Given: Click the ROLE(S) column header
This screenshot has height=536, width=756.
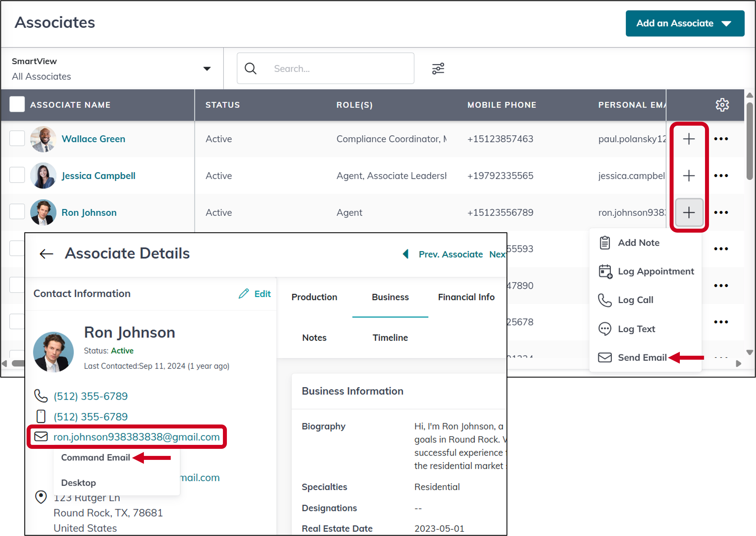Looking at the screenshot, I should pyautogui.click(x=354, y=105).
